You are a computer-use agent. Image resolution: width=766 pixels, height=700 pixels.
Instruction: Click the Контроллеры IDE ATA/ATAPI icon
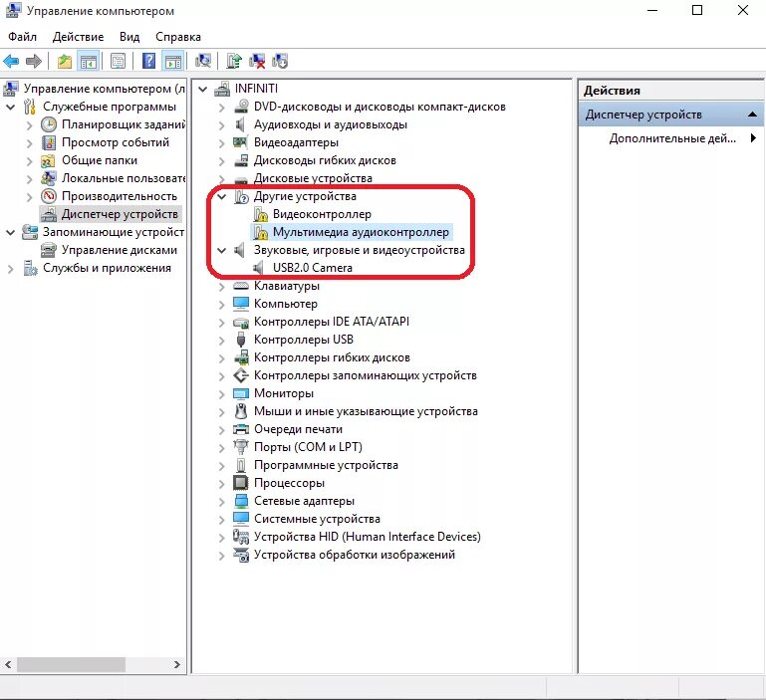(240, 322)
